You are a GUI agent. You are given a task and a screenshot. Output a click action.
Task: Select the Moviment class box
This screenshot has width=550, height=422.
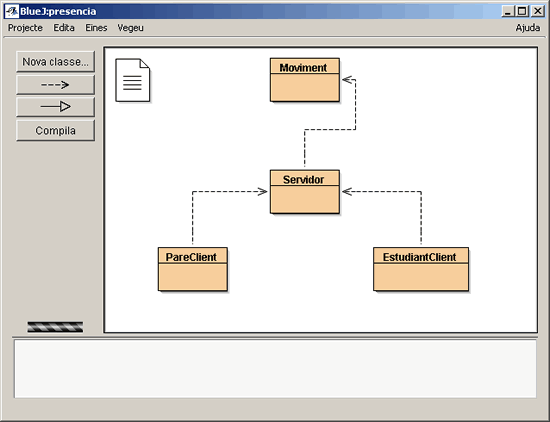[305, 80]
